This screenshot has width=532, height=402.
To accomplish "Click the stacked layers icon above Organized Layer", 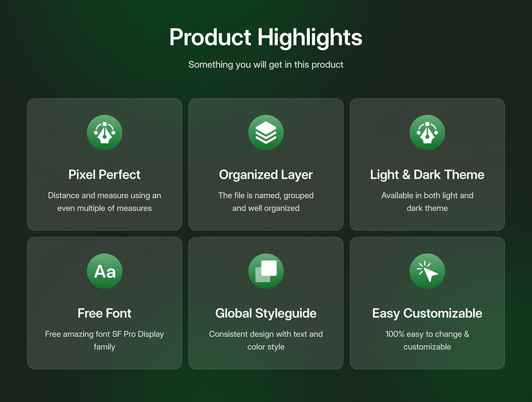I will [x=266, y=133].
